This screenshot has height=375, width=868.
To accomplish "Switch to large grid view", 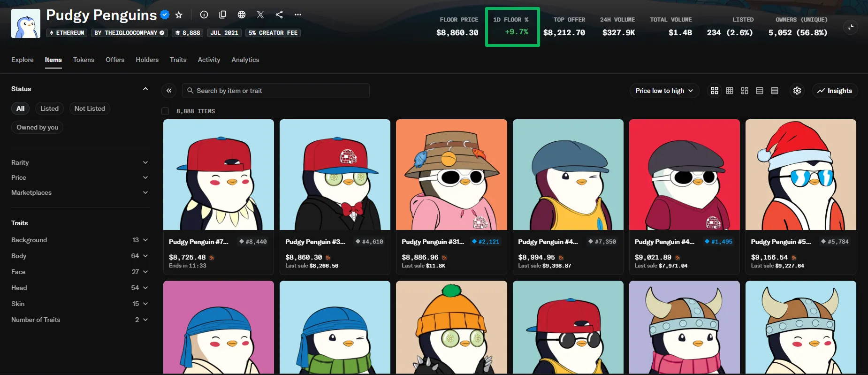I will coord(715,91).
